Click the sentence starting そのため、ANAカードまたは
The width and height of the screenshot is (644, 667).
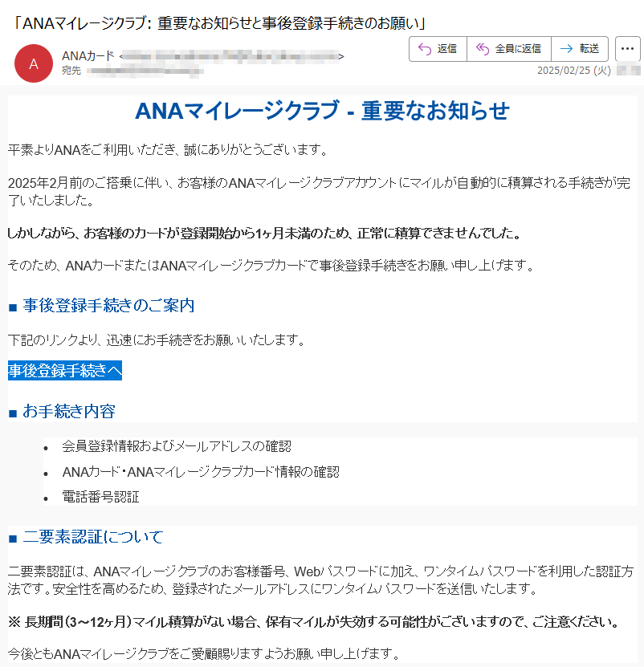click(x=271, y=266)
